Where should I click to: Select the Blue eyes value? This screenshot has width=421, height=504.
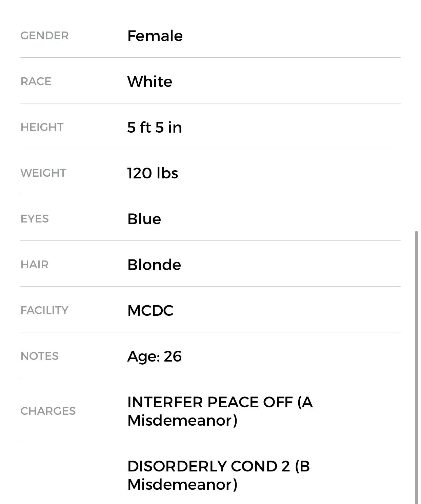click(144, 219)
